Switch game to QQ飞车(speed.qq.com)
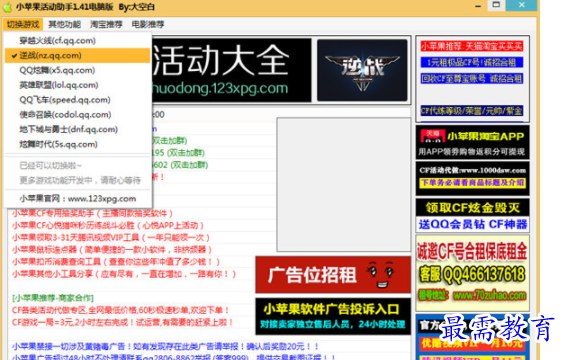This screenshot has height=360, width=563. [77, 100]
